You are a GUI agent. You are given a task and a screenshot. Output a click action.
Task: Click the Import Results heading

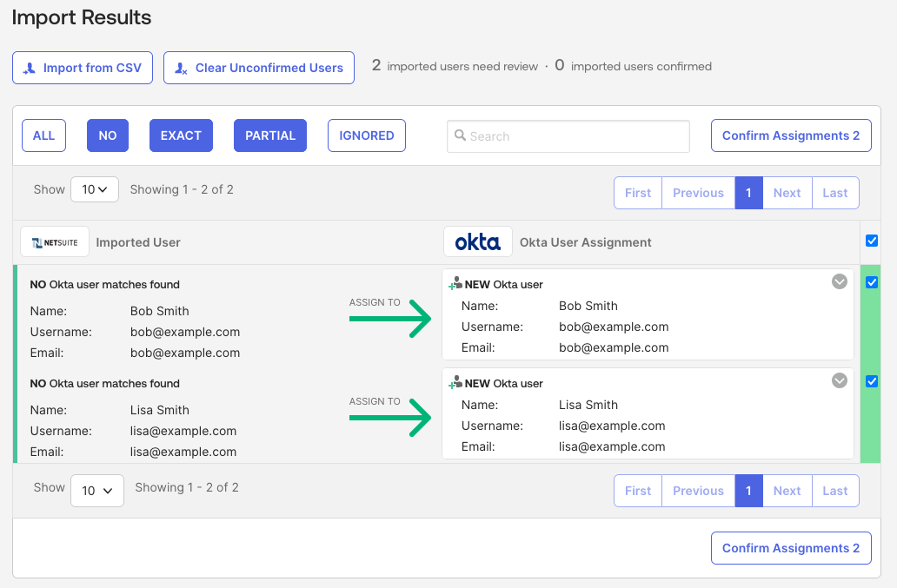coord(82,17)
